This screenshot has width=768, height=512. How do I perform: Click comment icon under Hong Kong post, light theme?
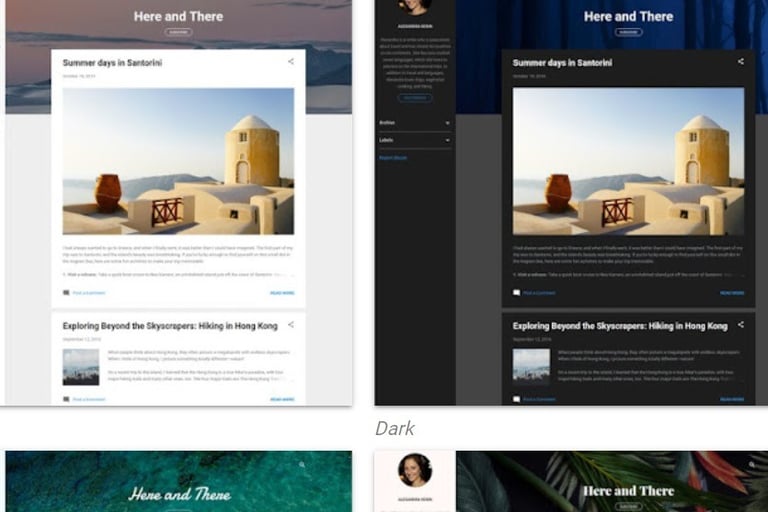pos(66,399)
